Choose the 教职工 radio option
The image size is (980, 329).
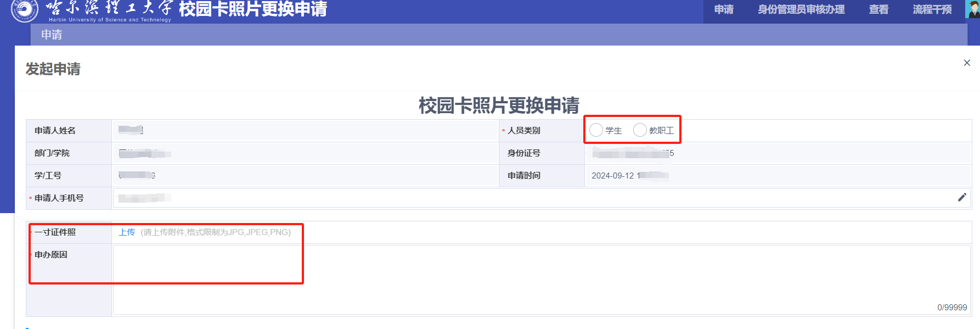(640, 130)
